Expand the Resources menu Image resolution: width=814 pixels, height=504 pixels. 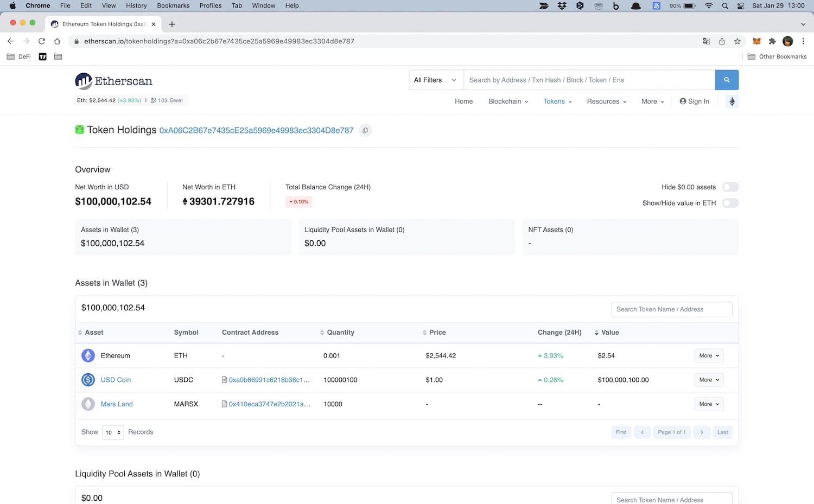coord(607,101)
